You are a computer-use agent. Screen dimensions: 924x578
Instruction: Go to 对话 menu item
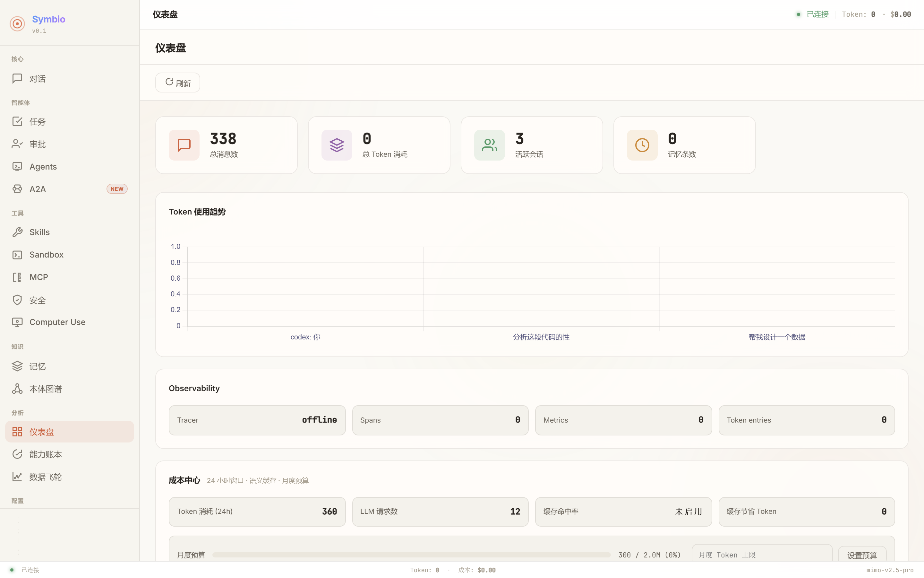[x=70, y=79]
